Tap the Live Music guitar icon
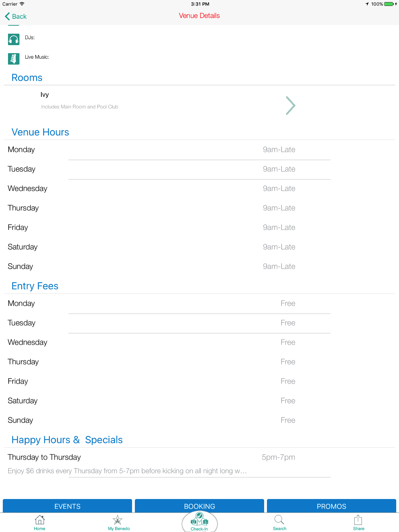399x532 pixels. pos(14,59)
